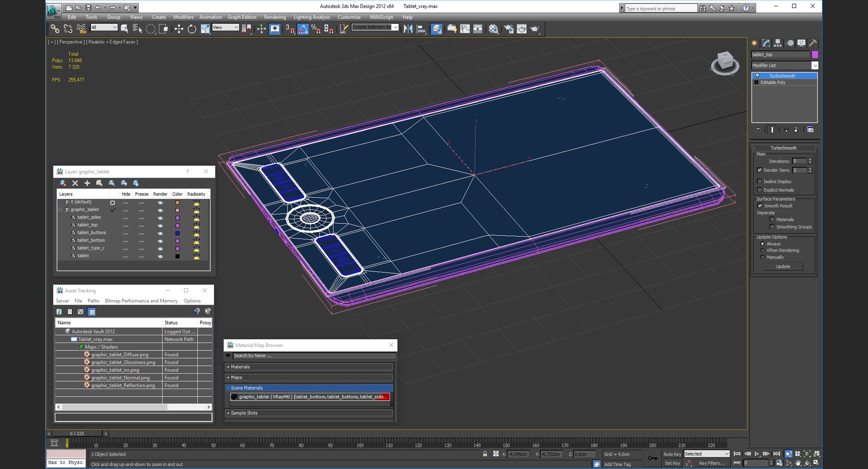
Task: Toggle the selection lock icon
Action: point(485,454)
